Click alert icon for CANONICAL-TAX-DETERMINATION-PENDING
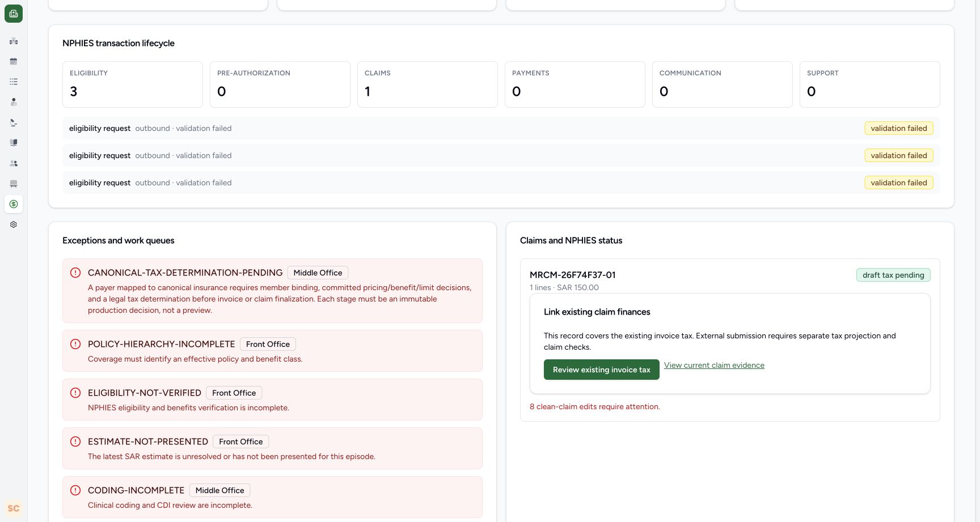Image resolution: width=980 pixels, height=522 pixels. [75, 273]
